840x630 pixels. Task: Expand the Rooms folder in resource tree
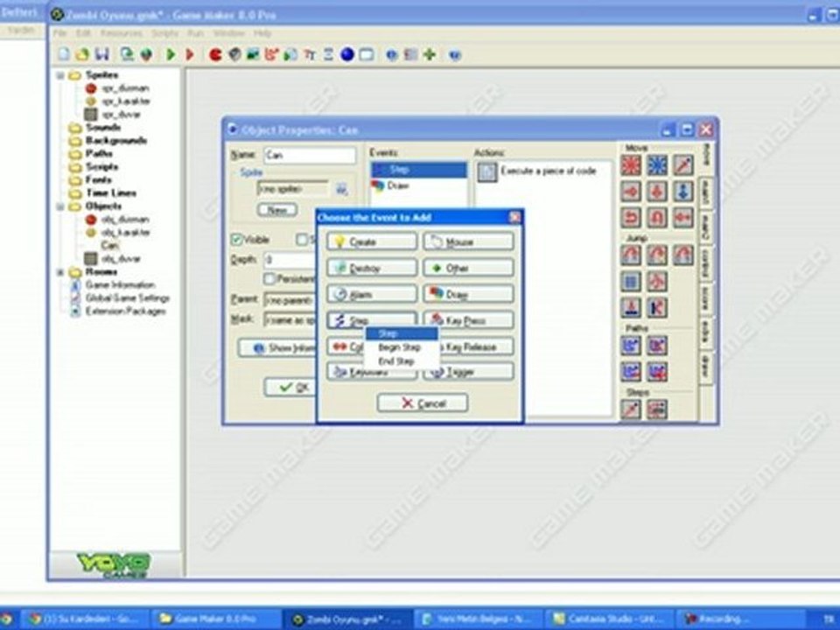tap(60, 273)
